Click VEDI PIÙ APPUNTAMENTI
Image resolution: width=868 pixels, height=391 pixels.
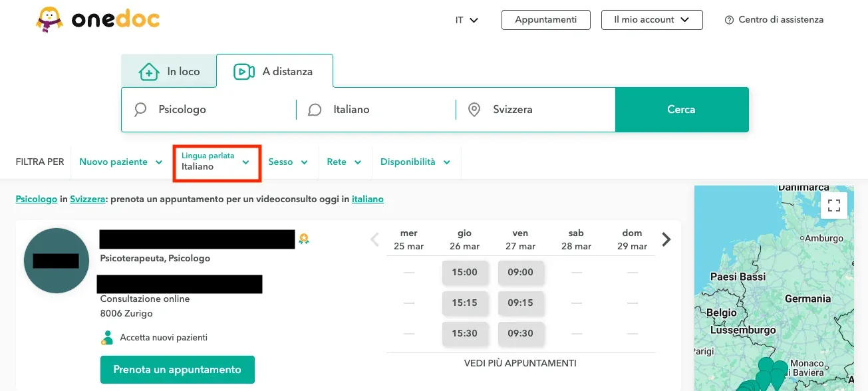click(x=520, y=363)
